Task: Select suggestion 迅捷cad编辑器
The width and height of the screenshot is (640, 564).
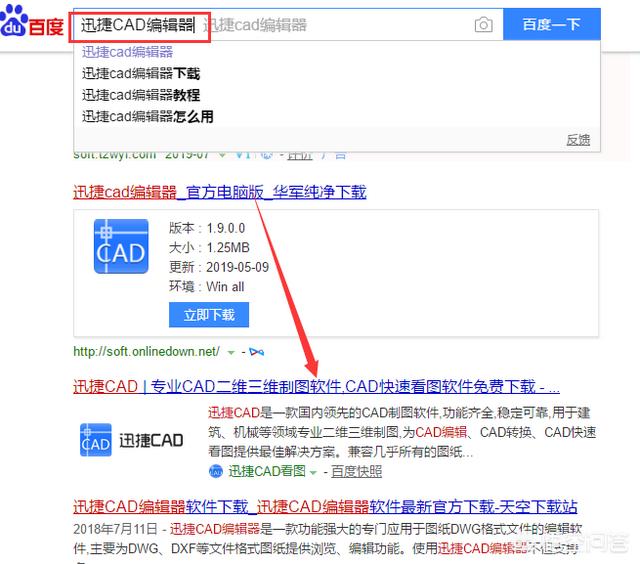Action: pyautogui.click(x=127, y=52)
